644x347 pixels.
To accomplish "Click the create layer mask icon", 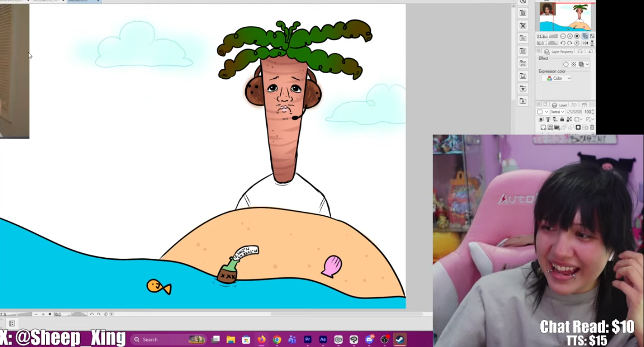I will point(578,127).
